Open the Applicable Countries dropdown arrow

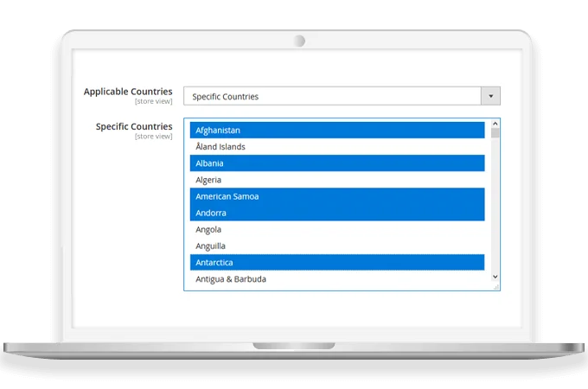(490, 96)
